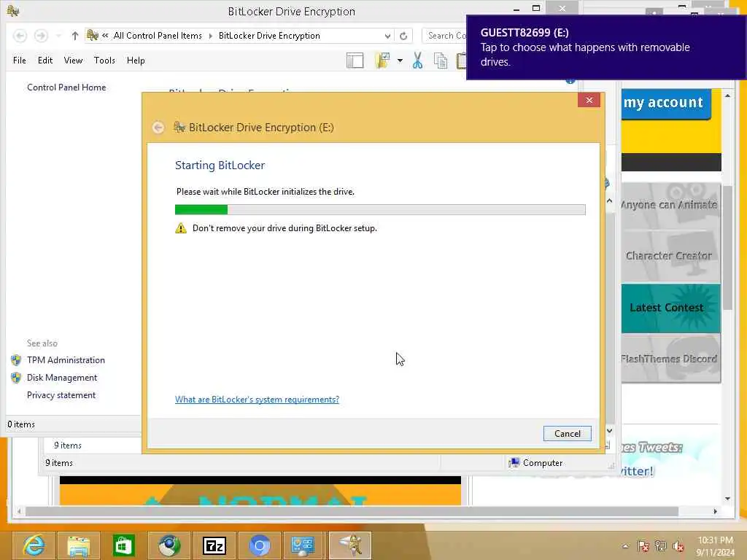Open the Action Center flag icon

pyautogui.click(x=643, y=546)
